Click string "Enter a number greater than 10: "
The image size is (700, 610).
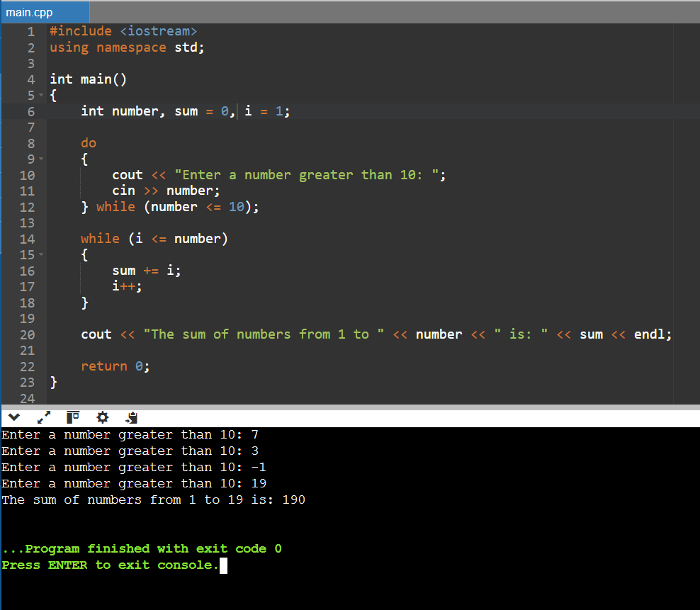[307, 175]
